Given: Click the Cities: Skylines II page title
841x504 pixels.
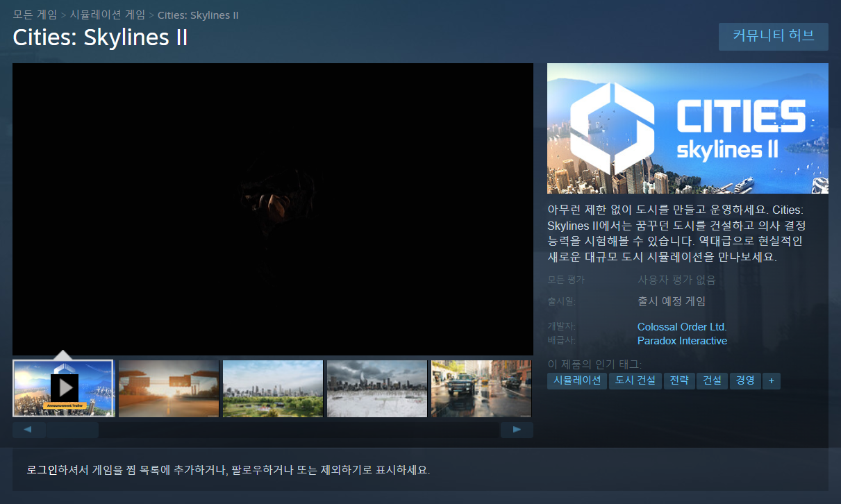Looking at the screenshot, I should pyautogui.click(x=100, y=37).
